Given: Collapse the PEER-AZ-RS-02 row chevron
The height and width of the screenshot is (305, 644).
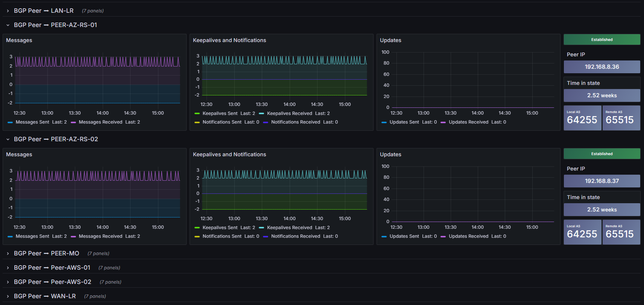Looking at the screenshot, I should [8, 139].
